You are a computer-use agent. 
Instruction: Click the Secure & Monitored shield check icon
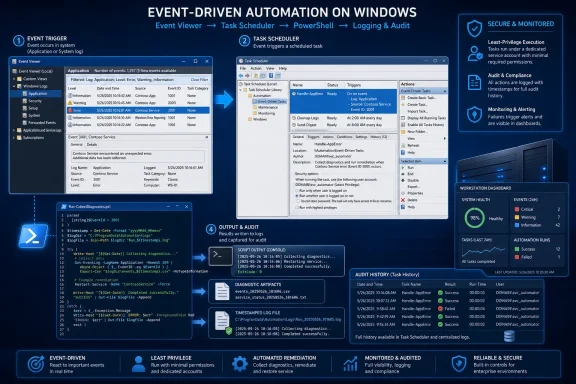(x=474, y=28)
